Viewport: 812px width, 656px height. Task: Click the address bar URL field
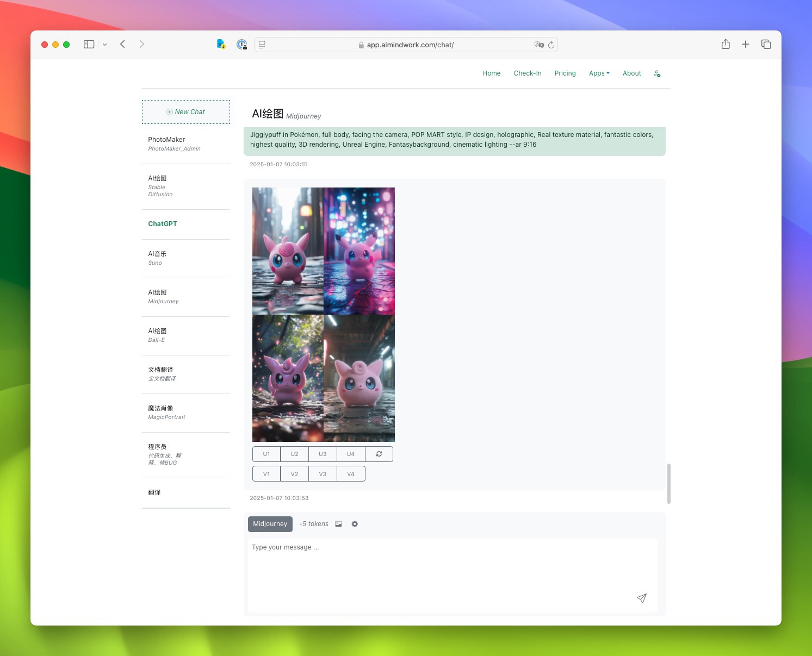[406, 45]
